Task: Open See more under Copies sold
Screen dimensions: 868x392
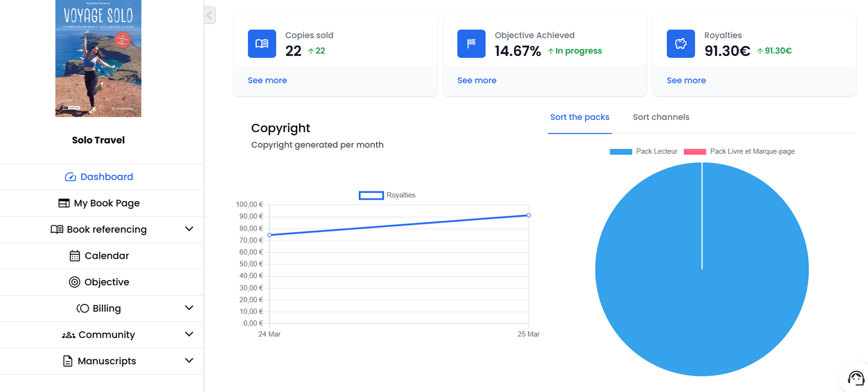Action: (267, 80)
